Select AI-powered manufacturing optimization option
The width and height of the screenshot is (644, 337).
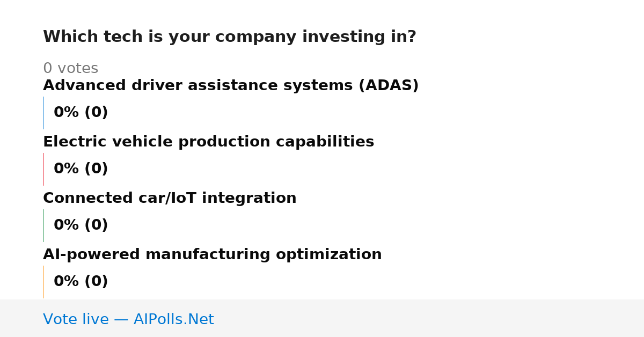coord(212,255)
